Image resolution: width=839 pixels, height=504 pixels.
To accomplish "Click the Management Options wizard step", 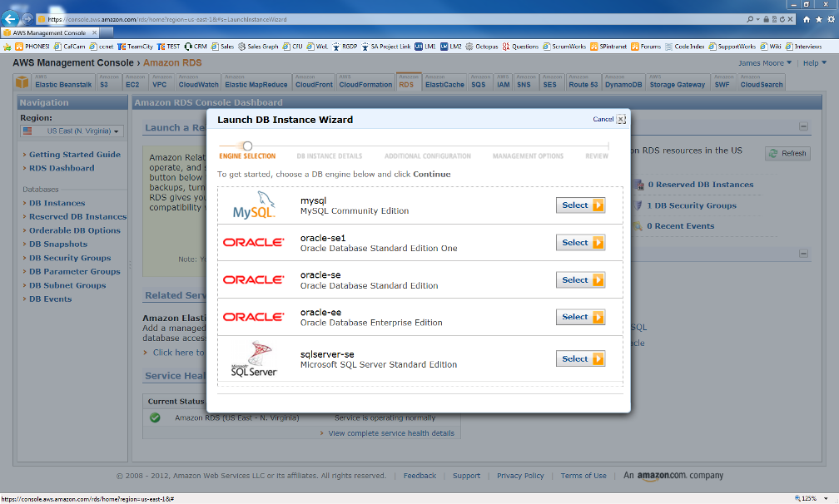I will [528, 156].
